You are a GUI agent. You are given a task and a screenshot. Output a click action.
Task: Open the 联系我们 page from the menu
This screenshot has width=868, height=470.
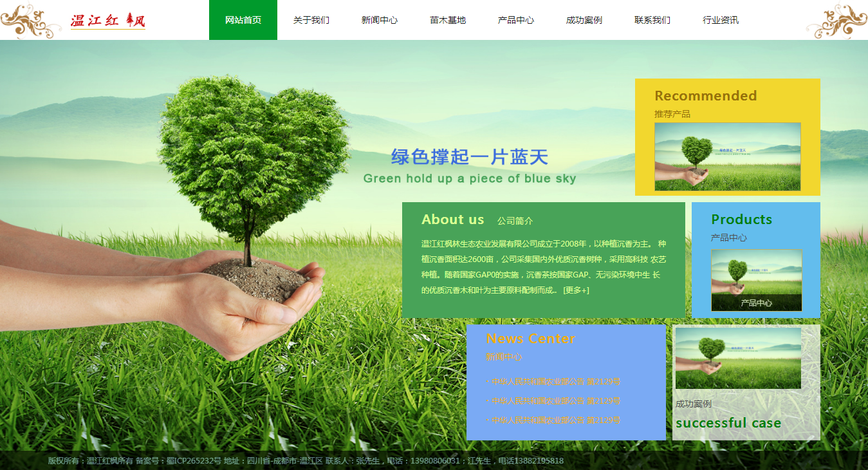[x=652, y=20]
